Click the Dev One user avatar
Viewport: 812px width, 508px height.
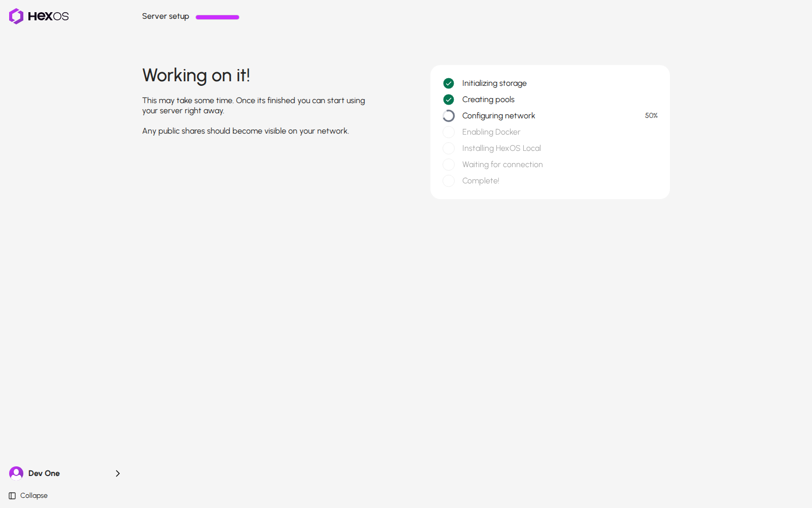16,473
